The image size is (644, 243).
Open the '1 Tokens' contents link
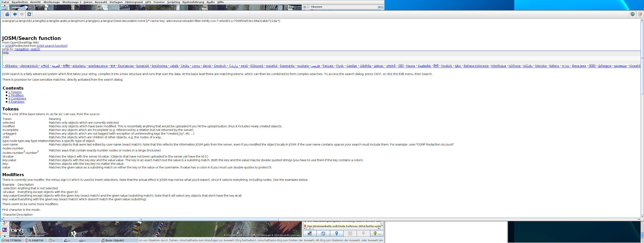tap(15, 92)
